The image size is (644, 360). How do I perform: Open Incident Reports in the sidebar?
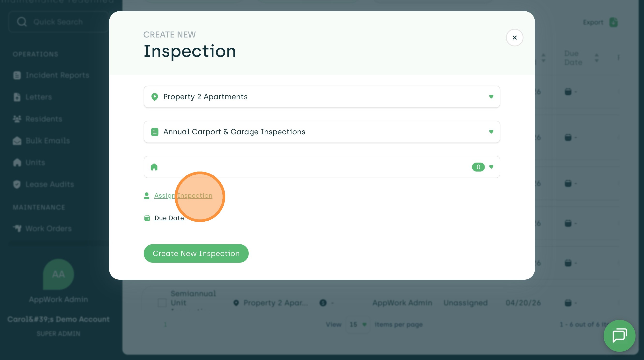click(x=57, y=75)
